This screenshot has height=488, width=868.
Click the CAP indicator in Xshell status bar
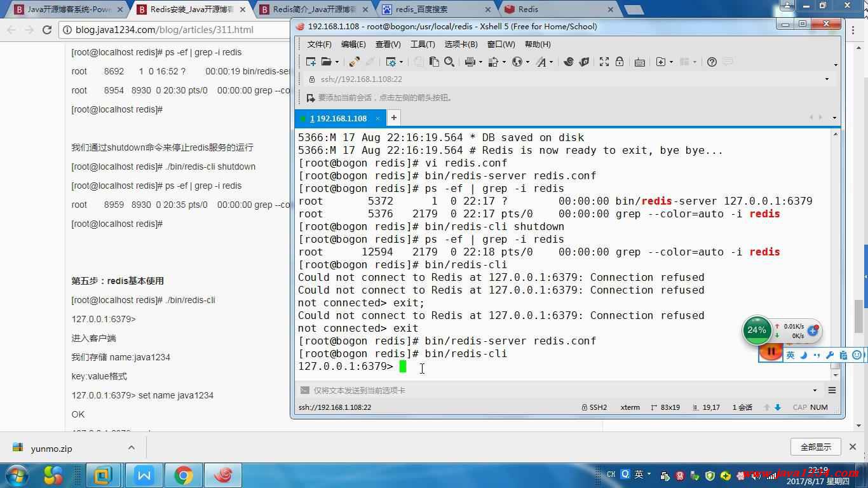point(799,407)
